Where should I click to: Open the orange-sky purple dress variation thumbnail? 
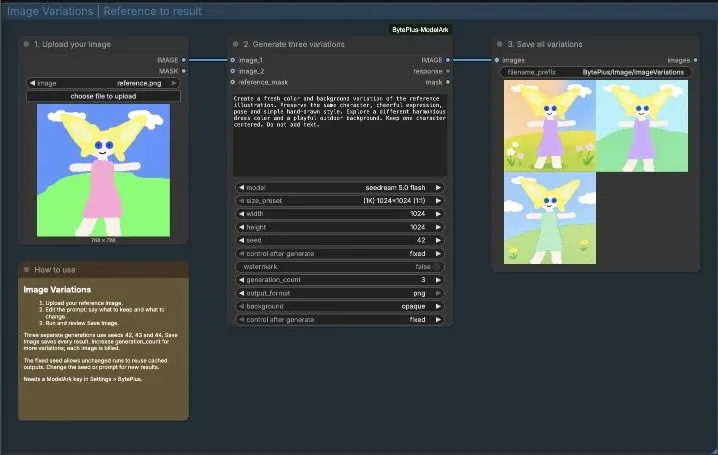[x=549, y=126]
